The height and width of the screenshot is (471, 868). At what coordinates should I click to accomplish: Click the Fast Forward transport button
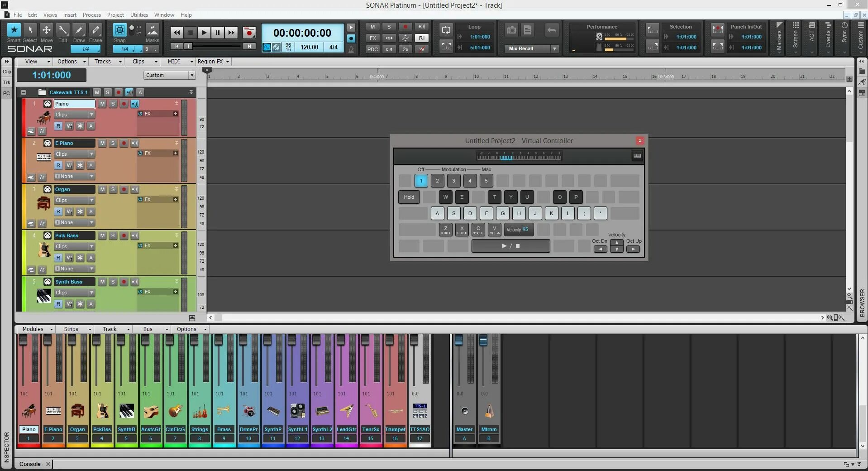pos(231,33)
